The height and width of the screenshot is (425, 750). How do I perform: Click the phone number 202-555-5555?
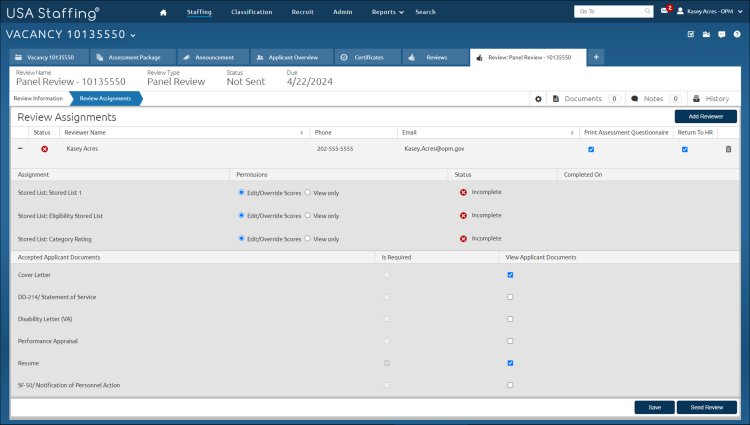click(335, 149)
